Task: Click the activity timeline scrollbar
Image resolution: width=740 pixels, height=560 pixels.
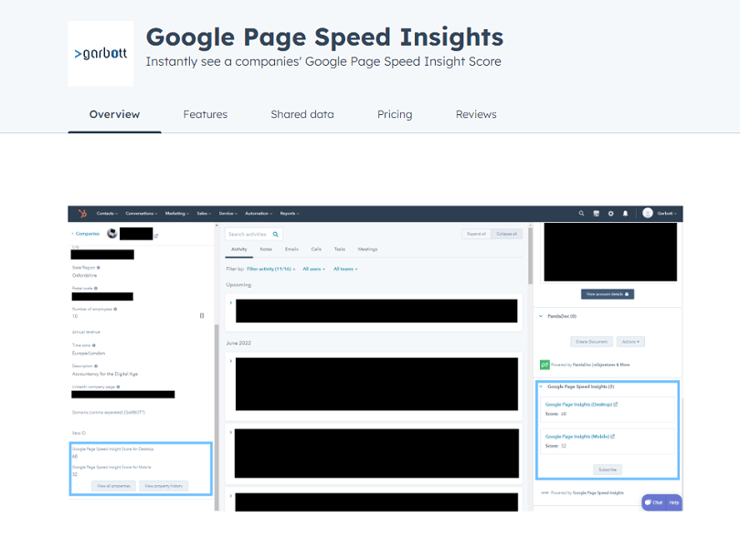Action: pyautogui.click(x=530, y=256)
